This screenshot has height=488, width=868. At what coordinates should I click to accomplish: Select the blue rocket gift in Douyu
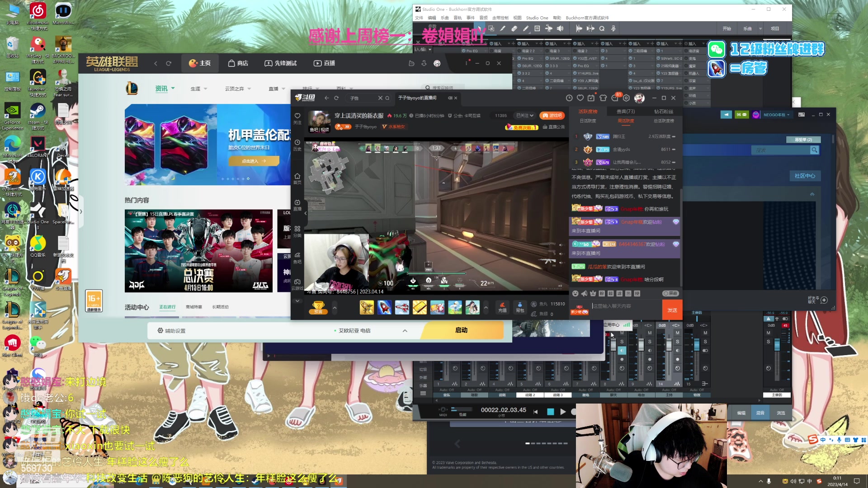pyautogui.click(x=384, y=307)
